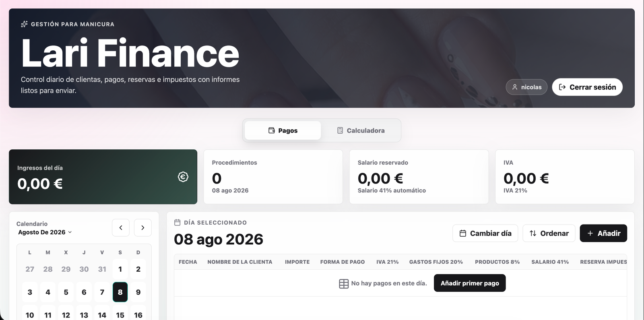Select day 9 in the calendar
This screenshot has height=320, width=644.
point(138,292)
